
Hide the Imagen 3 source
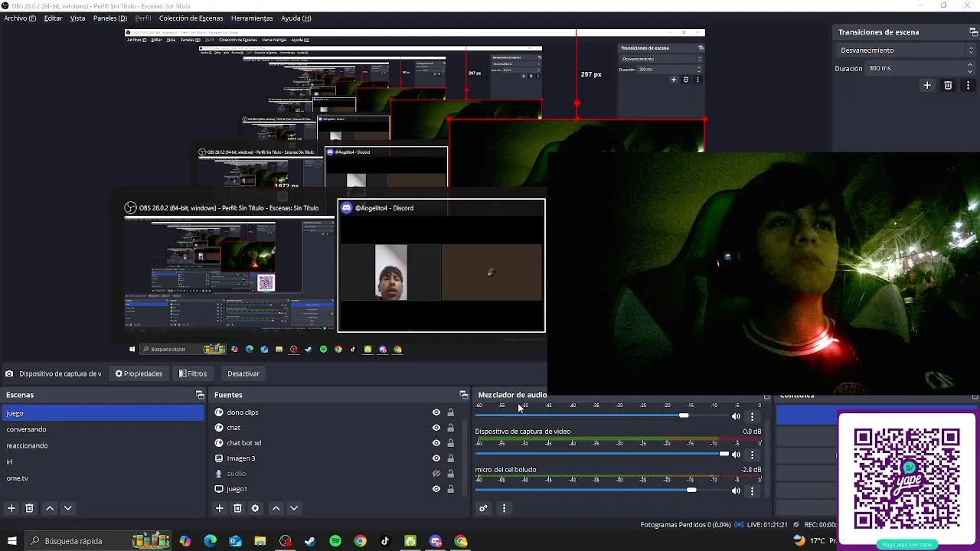436,458
